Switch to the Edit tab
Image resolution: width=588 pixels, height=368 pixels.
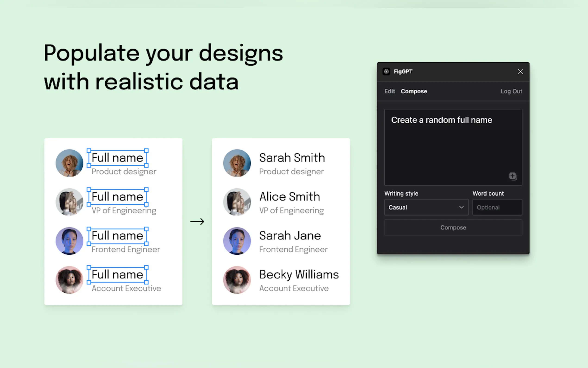pyautogui.click(x=389, y=91)
